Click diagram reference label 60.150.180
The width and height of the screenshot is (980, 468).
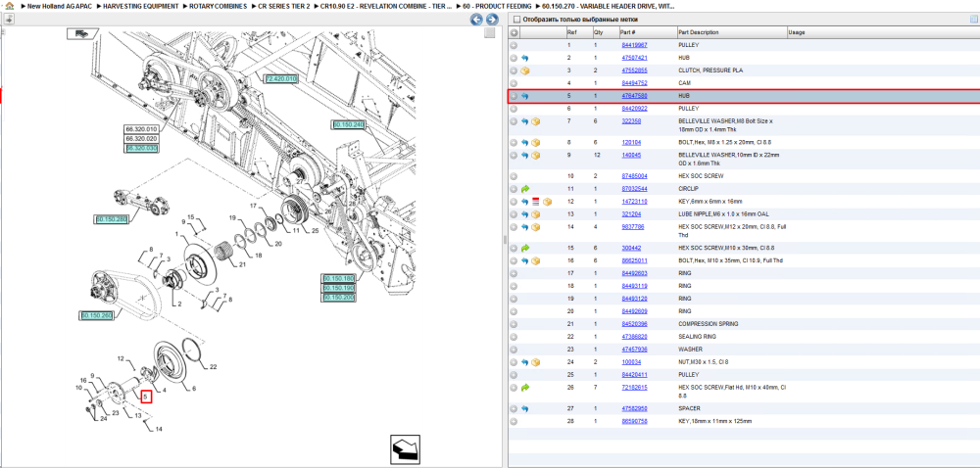pyautogui.click(x=339, y=278)
